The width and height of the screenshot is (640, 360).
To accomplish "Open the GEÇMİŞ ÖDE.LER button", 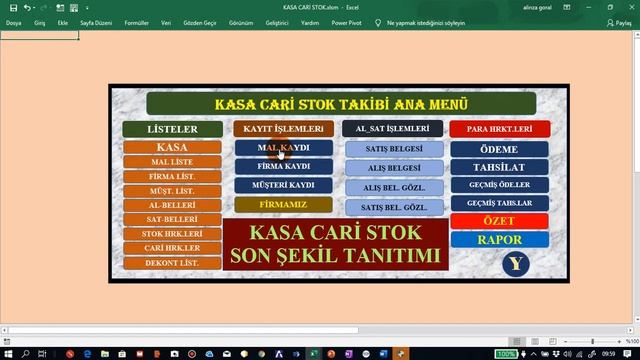I will pos(500,185).
